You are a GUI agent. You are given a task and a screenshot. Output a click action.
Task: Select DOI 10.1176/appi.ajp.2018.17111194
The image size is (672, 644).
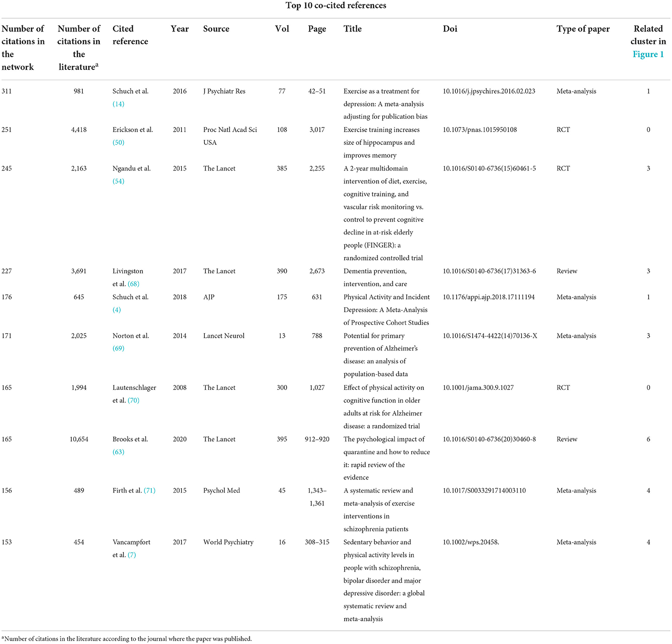click(488, 297)
